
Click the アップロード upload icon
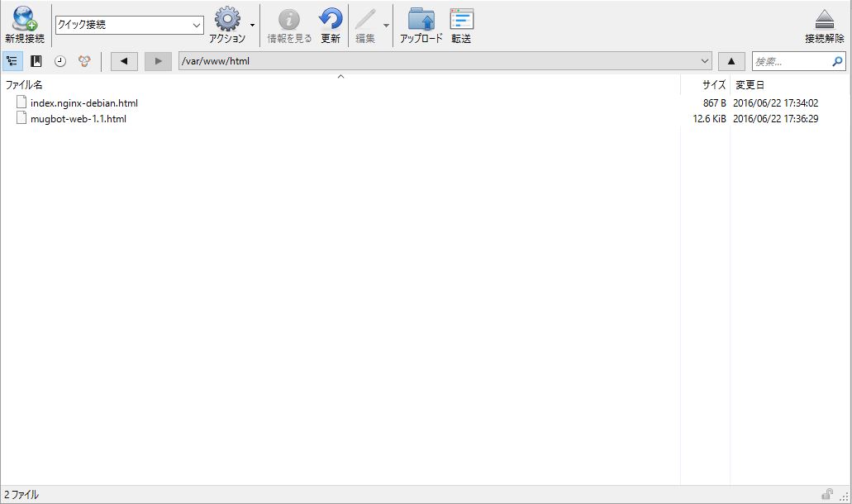point(421,19)
